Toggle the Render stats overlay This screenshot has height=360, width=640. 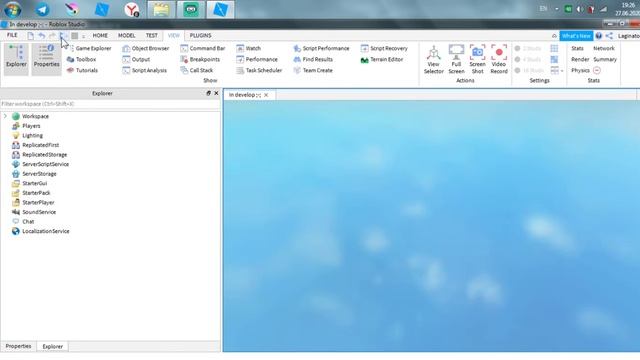580,59
